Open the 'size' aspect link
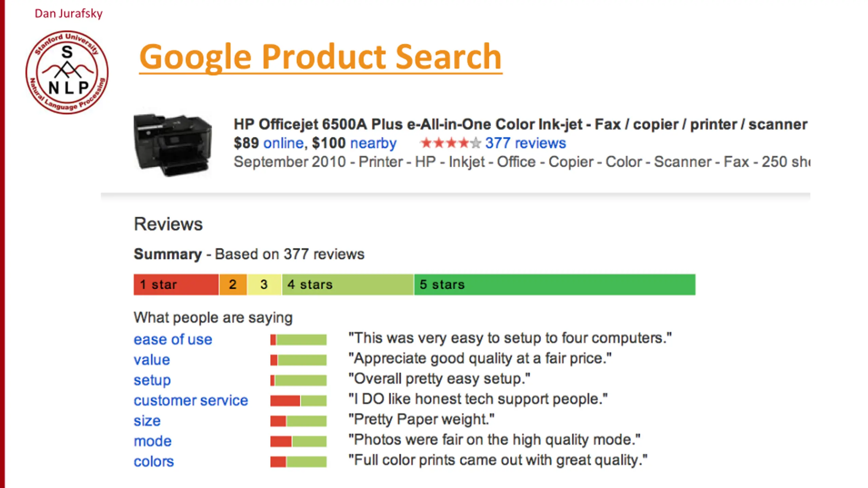Image resolution: width=868 pixels, height=488 pixels. point(147,421)
